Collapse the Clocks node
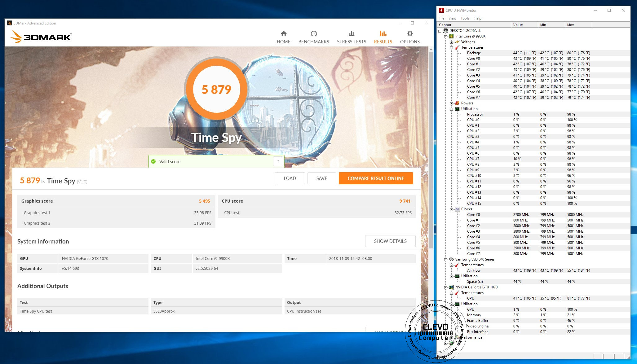Viewport: 637px width, 364px height. (452, 209)
